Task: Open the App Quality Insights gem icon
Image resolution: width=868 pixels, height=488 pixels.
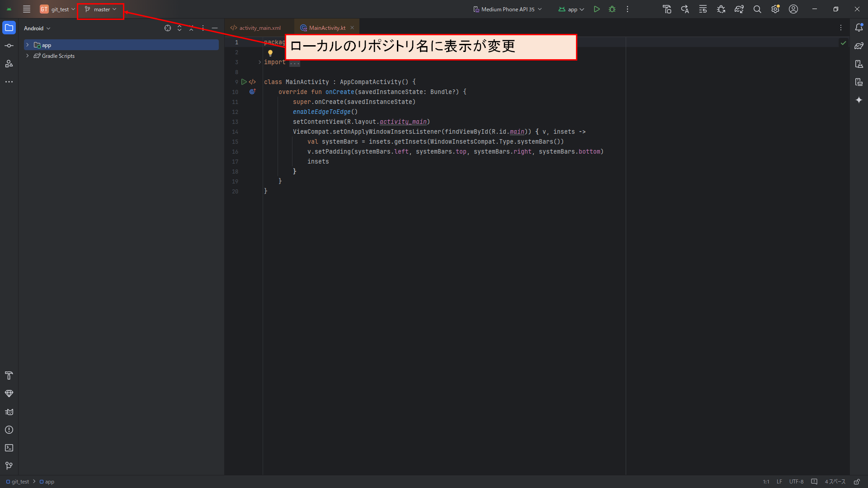Action: click(9, 394)
